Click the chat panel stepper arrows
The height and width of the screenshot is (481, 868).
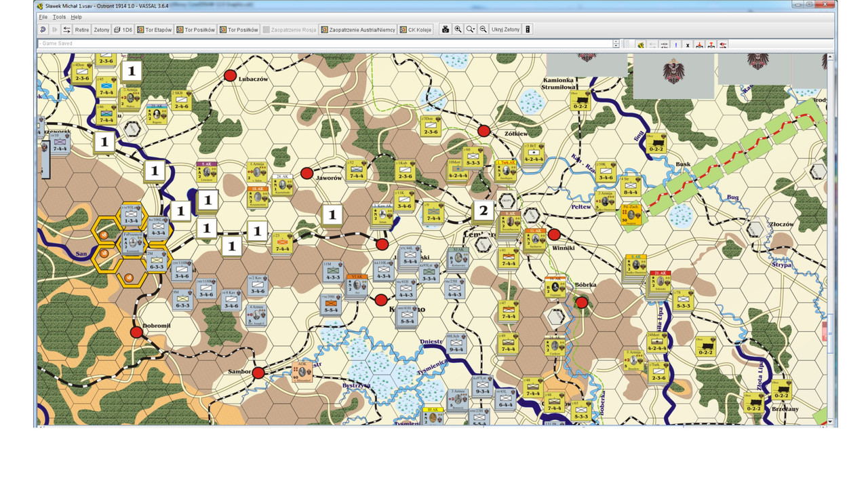point(616,43)
